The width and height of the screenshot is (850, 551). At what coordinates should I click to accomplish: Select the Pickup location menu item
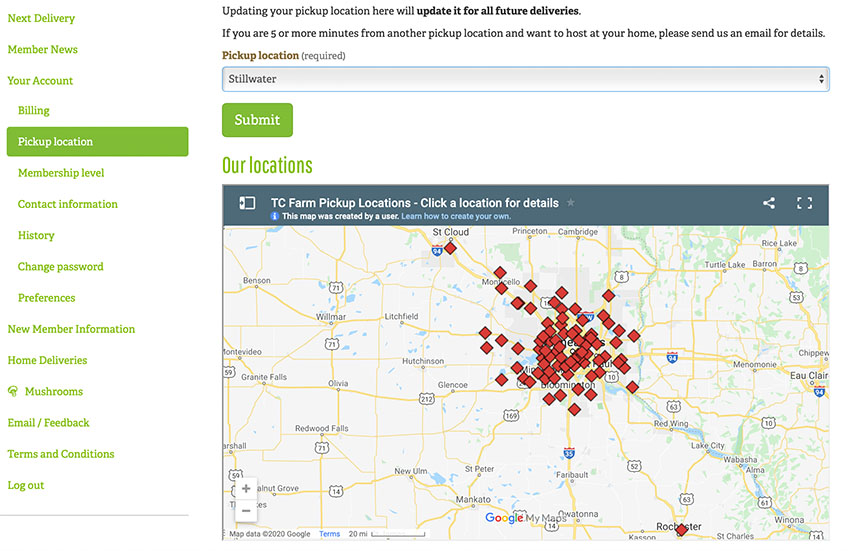(98, 142)
